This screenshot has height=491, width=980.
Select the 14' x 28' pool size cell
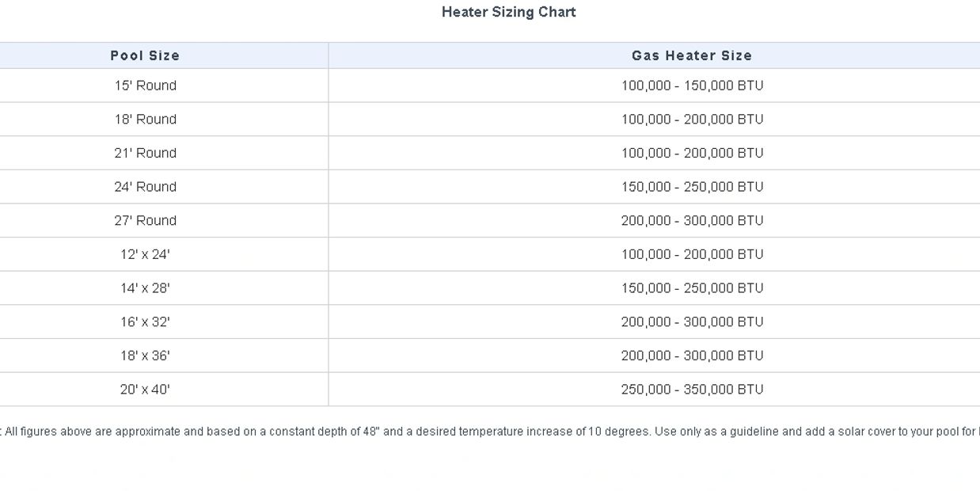145,288
